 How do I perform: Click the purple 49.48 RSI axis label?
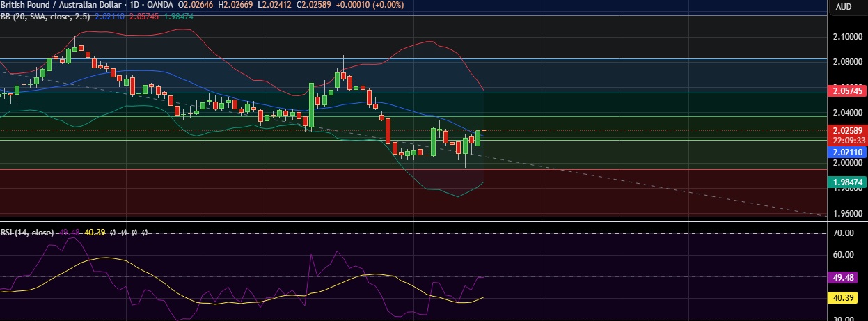coord(846,277)
